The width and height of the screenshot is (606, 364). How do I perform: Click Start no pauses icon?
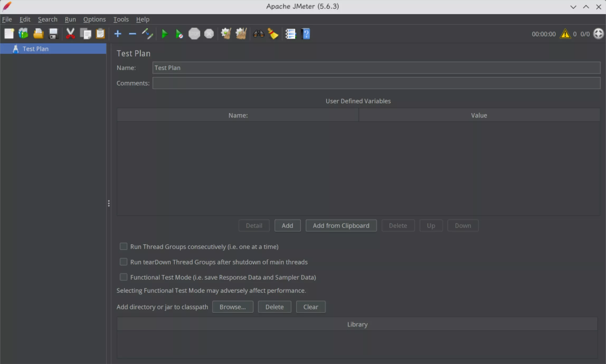point(179,34)
